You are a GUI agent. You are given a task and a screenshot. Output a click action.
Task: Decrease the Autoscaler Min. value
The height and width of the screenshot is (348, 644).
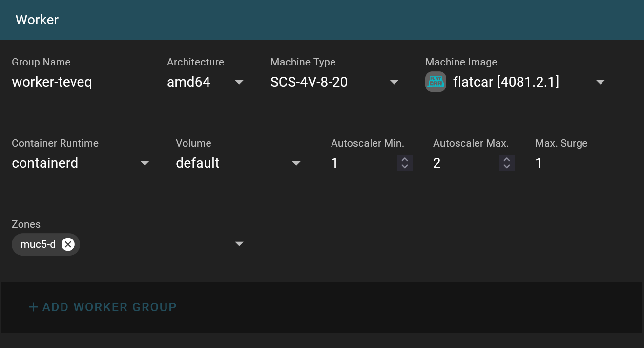(404, 166)
